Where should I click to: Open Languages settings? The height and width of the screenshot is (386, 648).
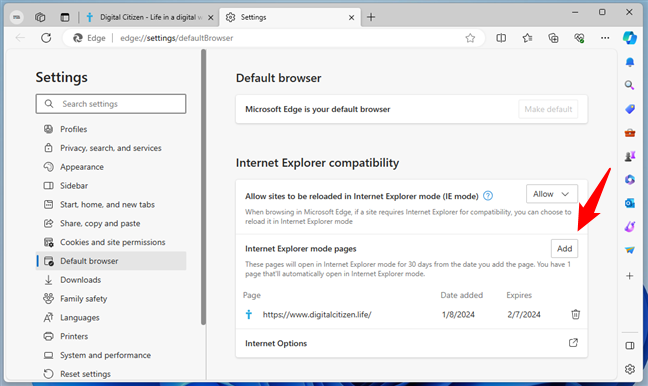(111, 317)
